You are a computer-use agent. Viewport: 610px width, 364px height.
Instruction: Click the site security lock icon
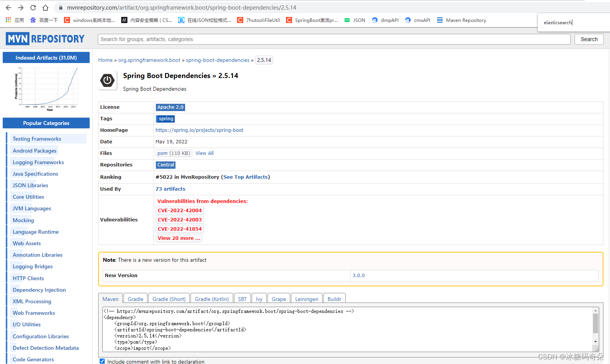pos(60,8)
